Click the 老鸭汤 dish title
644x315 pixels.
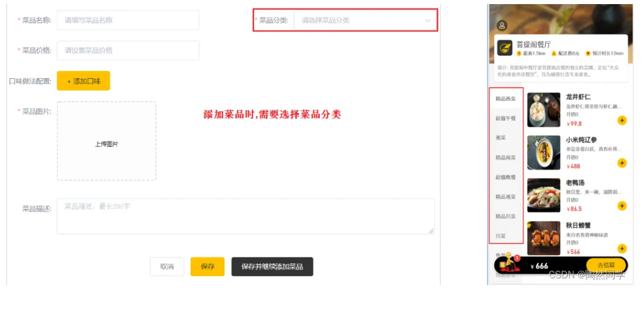click(575, 183)
